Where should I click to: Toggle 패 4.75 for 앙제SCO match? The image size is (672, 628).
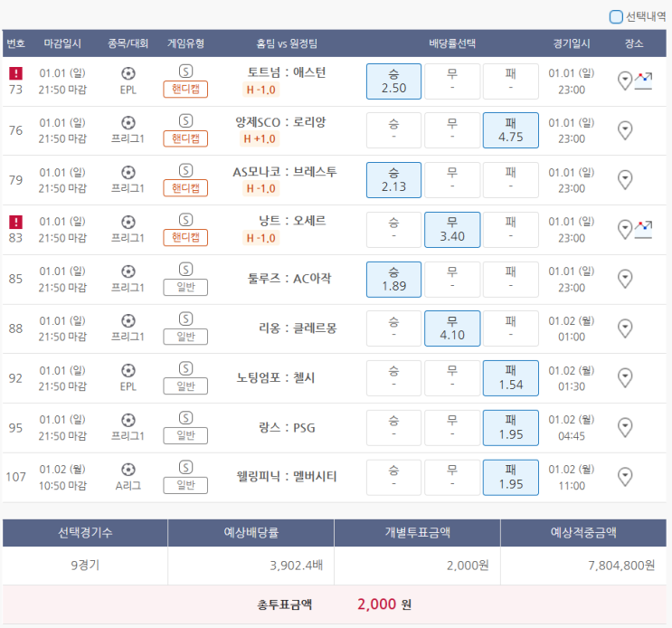coord(511,130)
